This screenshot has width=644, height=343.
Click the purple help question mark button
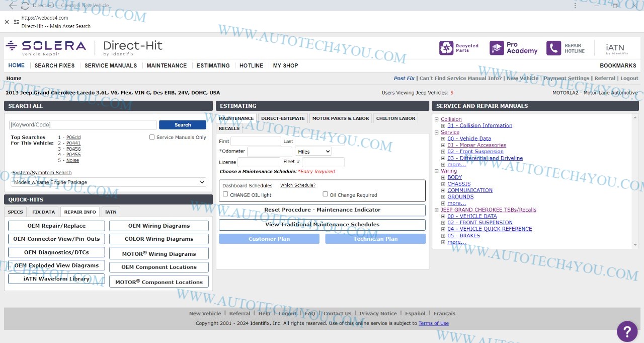[627, 331]
